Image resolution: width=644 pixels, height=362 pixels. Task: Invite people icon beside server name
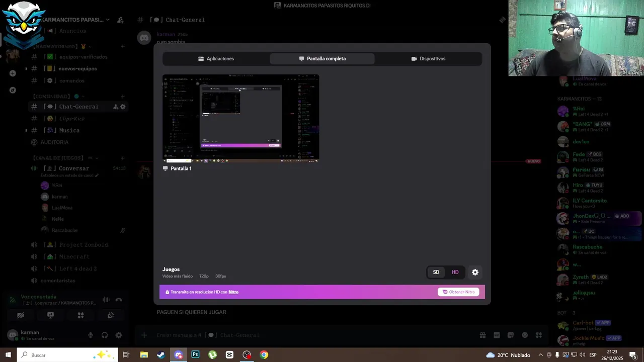tap(120, 20)
